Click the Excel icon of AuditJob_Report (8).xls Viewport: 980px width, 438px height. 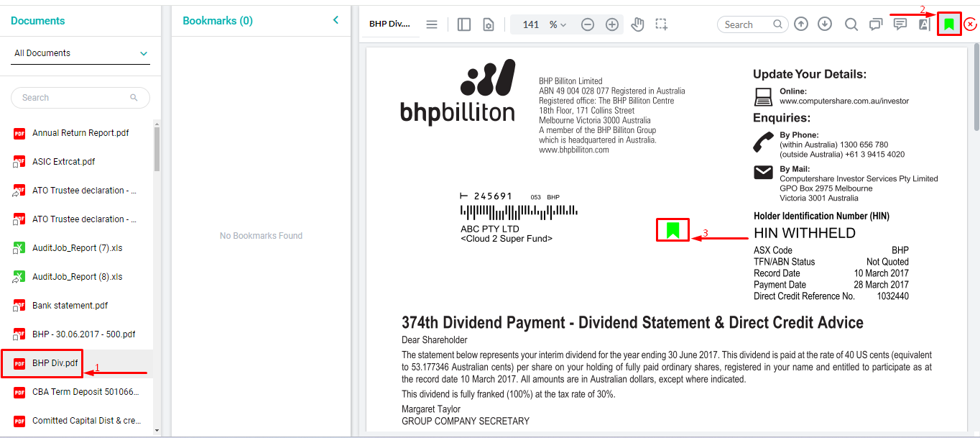19,277
